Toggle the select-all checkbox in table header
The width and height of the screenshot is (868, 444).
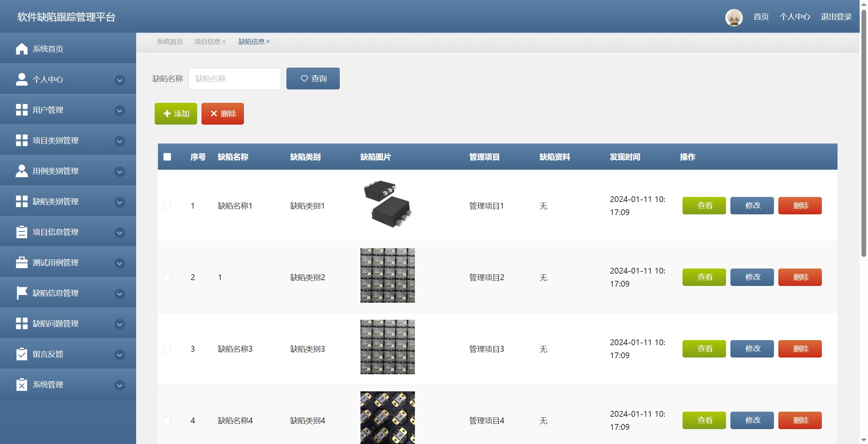click(x=167, y=157)
